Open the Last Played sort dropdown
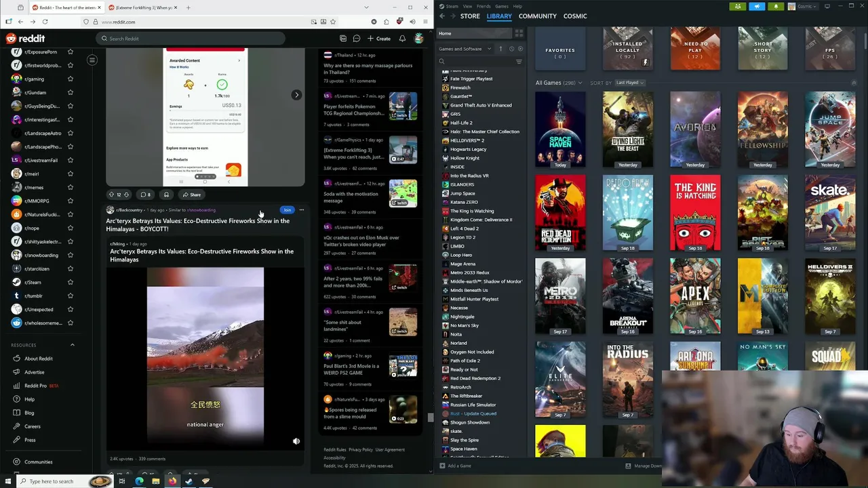868x488 pixels. tap(630, 83)
